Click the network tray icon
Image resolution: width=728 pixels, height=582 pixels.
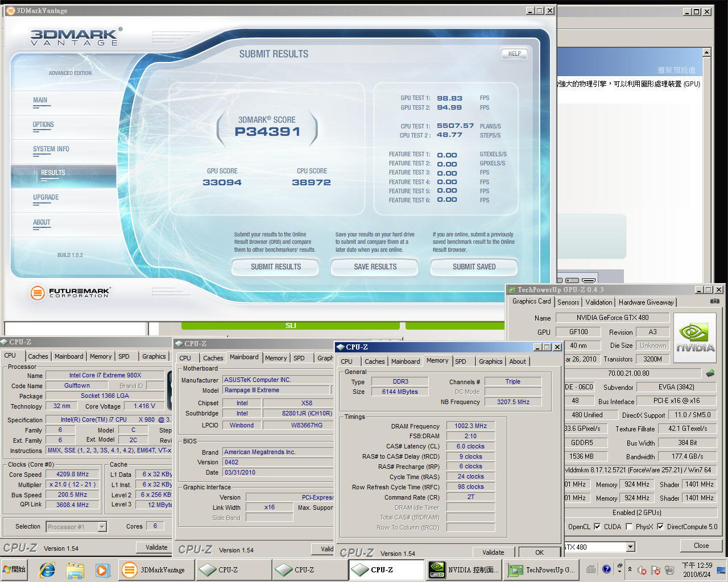click(669, 570)
